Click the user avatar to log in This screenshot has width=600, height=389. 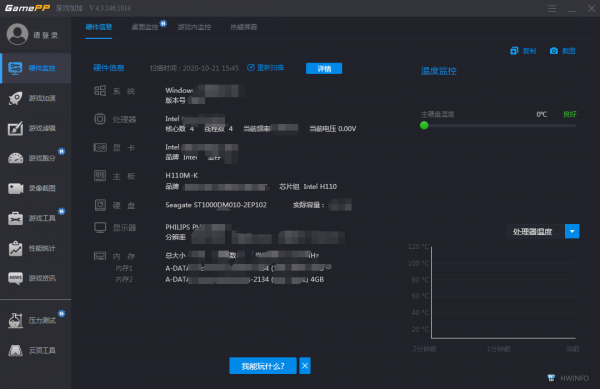tap(17, 34)
